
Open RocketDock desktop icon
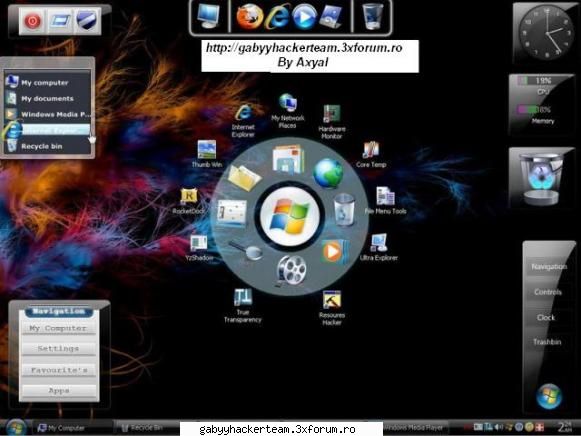(x=189, y=201)
